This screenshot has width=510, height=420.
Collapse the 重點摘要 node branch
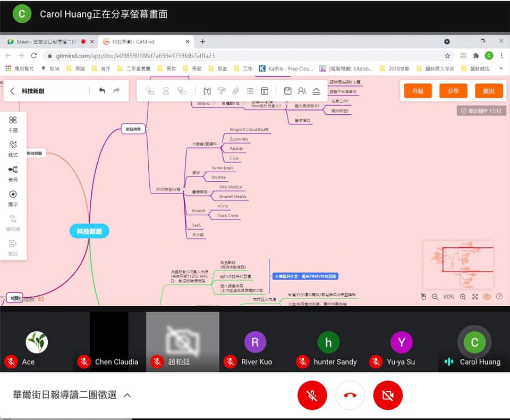click(147, 129)
